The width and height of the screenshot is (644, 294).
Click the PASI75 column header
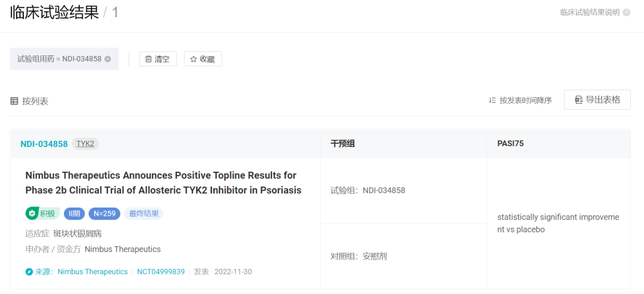pos(510,144)
